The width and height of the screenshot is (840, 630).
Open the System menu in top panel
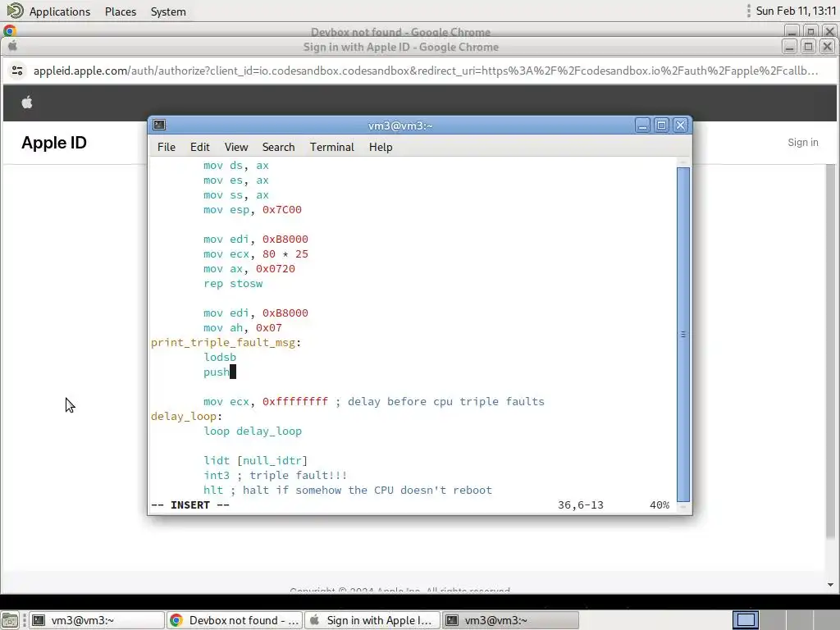tap(168, 11)
